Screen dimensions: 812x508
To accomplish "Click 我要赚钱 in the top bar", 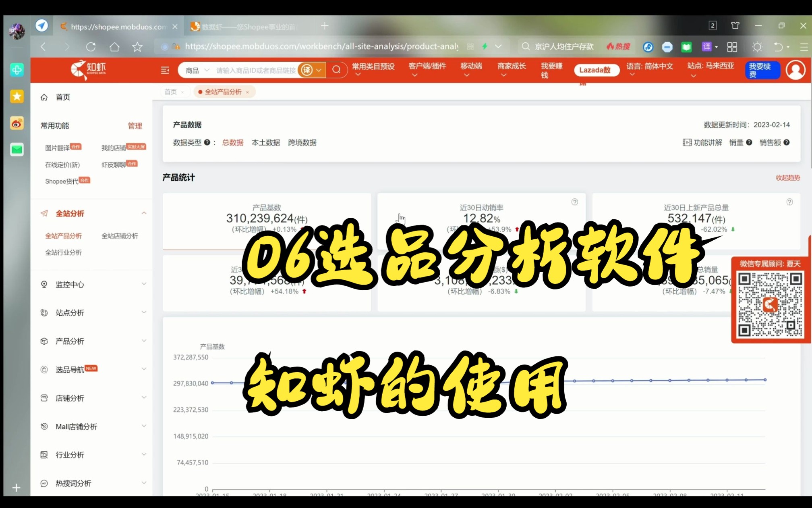I will [551, 70].
